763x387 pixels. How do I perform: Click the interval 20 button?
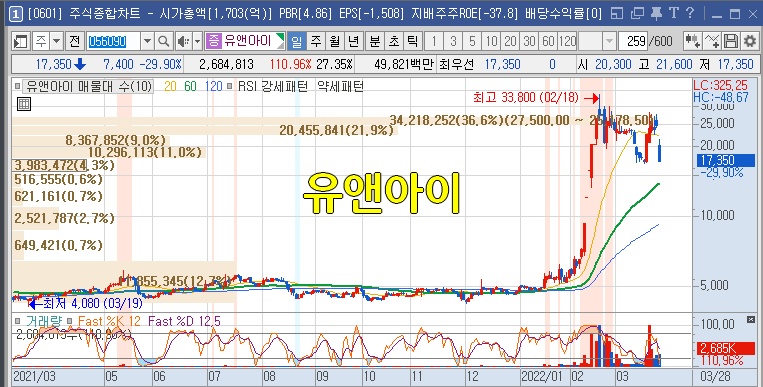pos(510,41)
